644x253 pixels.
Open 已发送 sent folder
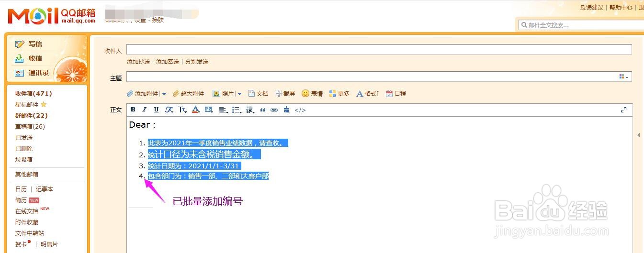(24, 138)
